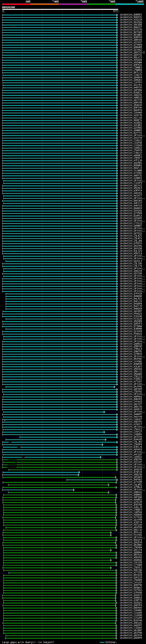Select hit label UniRef100_C5WWE0
The height and width of the screenshot is (644, 146).
click(x=131, y=67)
